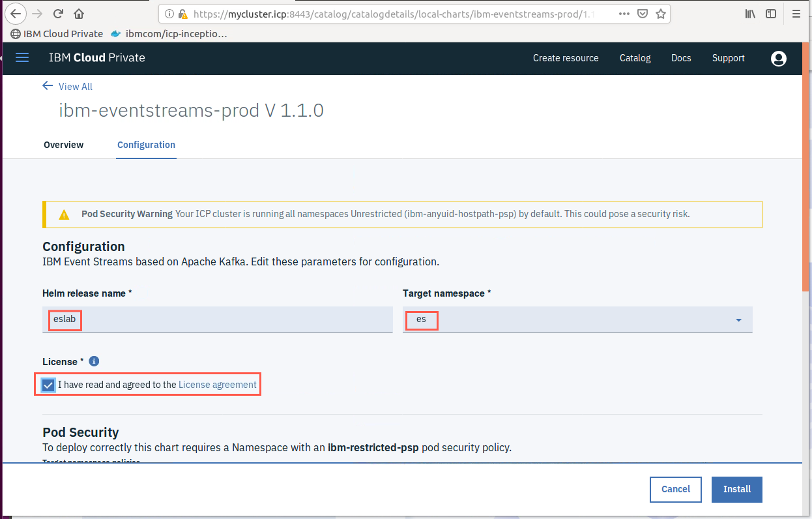This screenshot has height=519, width=812.
Task: Open the License agreement link
Action: click(x=218, y=385)
